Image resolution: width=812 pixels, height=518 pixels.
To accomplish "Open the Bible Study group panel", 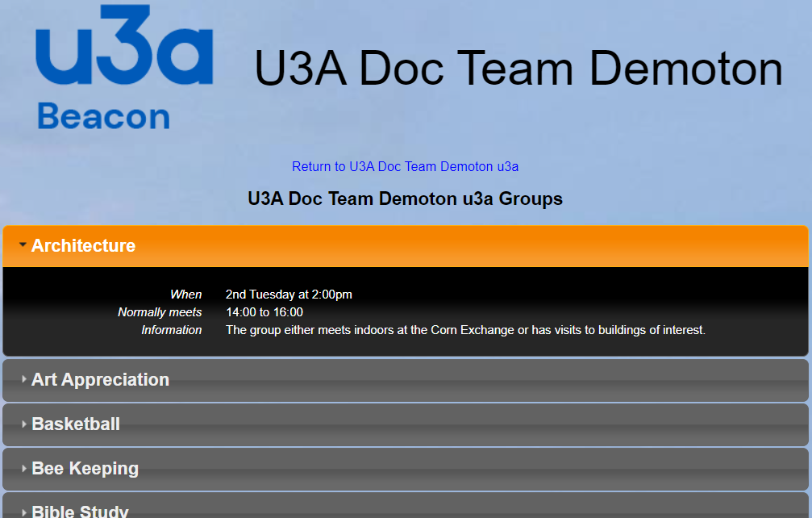I will pos(80,511).
